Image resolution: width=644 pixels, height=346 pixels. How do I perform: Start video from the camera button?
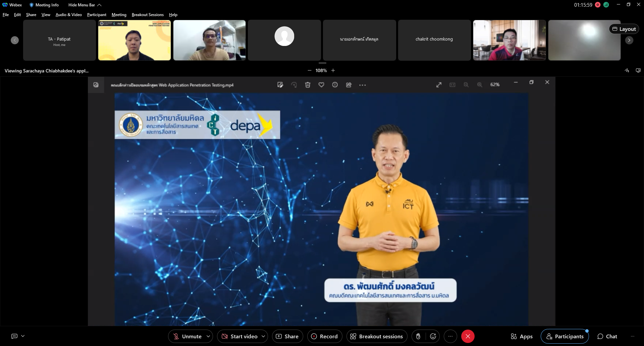click(239, 336)
